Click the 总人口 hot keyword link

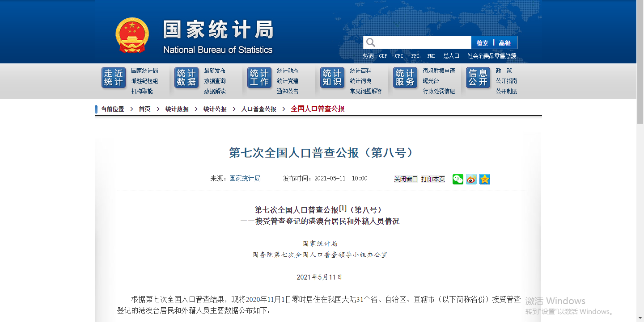tap(451, 56)
